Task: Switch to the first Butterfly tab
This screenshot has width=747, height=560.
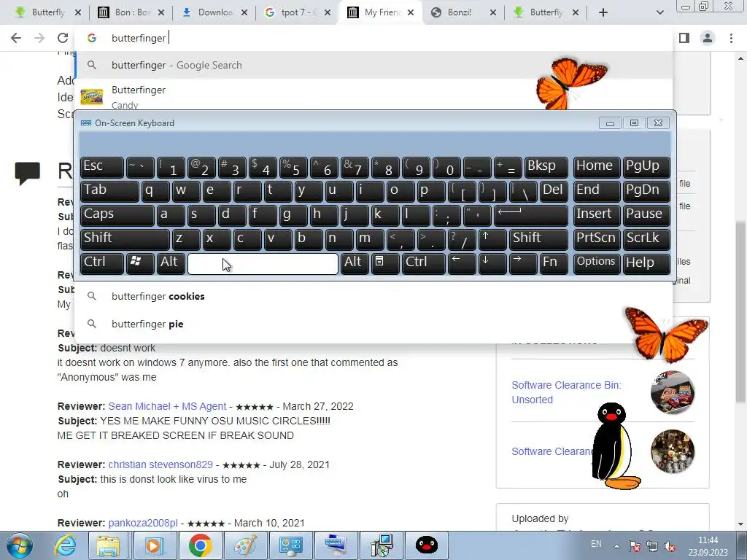Action: (x=47, y=12)
